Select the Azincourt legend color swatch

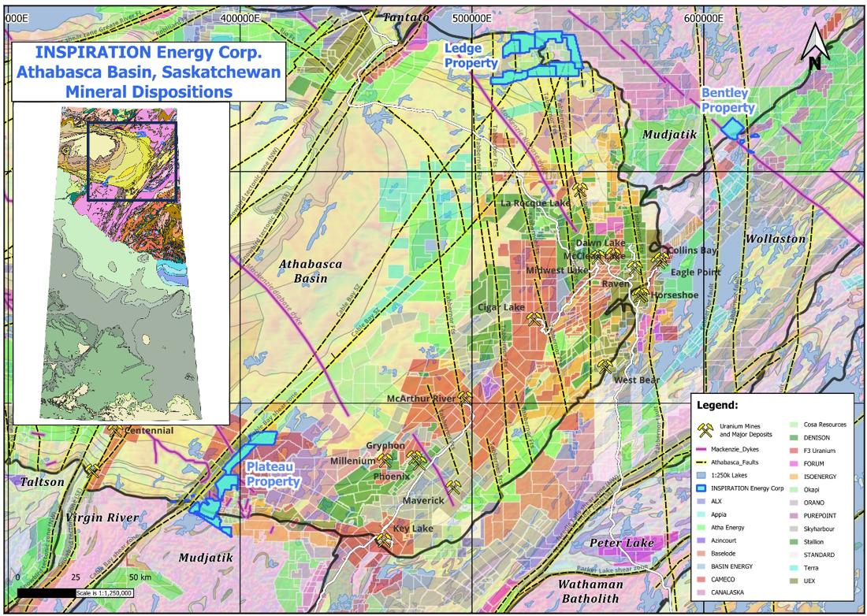point(701,540)
